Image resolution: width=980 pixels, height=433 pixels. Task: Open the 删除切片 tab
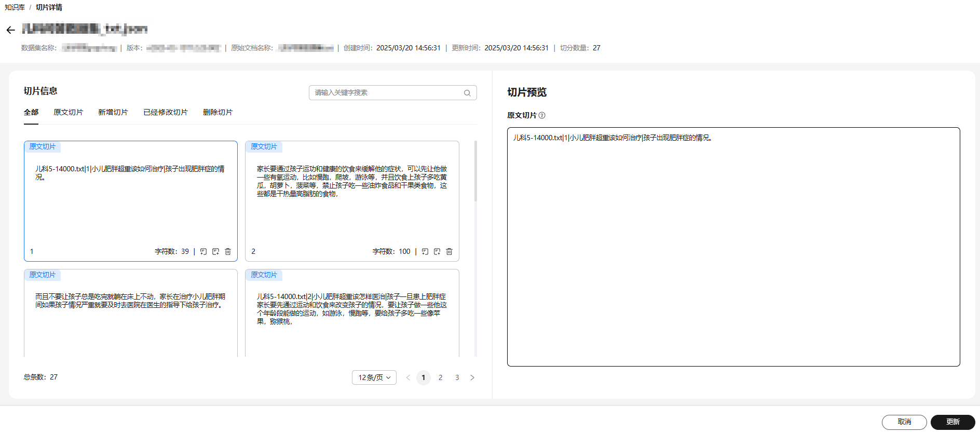217,112
